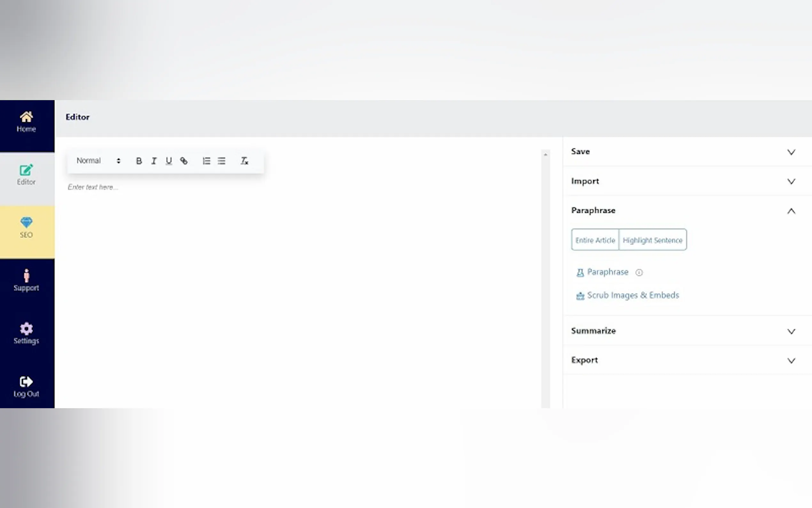Image resolution: width=812 pixels, height=508 pixels.
Task: Start a bulleted list
Action: pyautogui.click(x=221, y=161)
